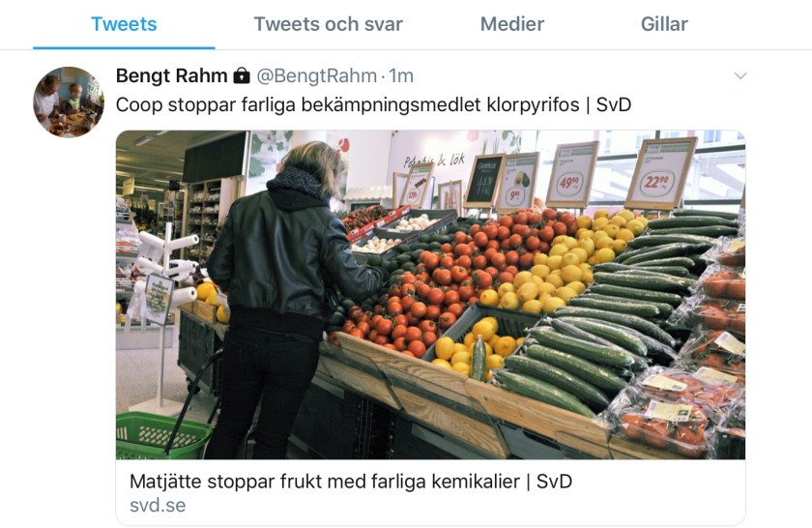Follow the svd.se source link

click(158, 505)
